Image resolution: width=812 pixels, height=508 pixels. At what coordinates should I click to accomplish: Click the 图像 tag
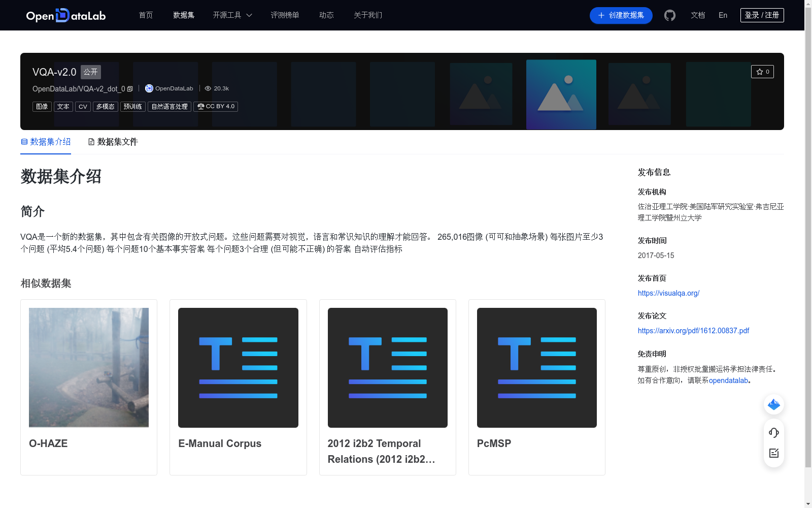pos(42,107)
